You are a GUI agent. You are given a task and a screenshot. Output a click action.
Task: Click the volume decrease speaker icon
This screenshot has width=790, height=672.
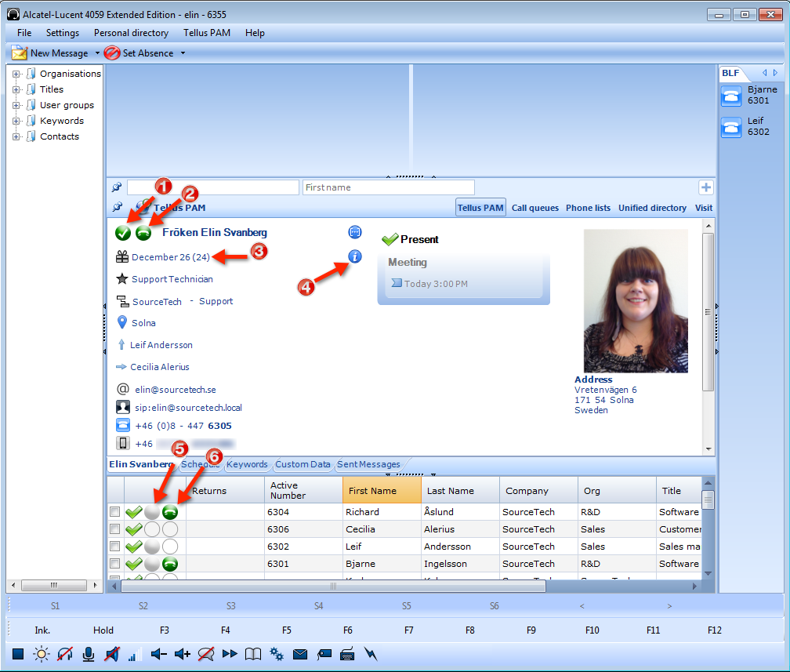159,654
